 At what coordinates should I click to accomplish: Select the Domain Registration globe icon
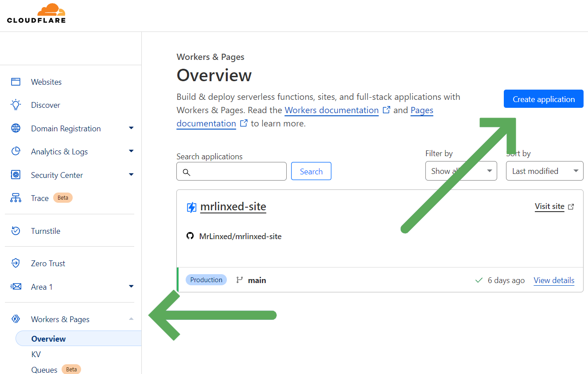click(16, 128)
